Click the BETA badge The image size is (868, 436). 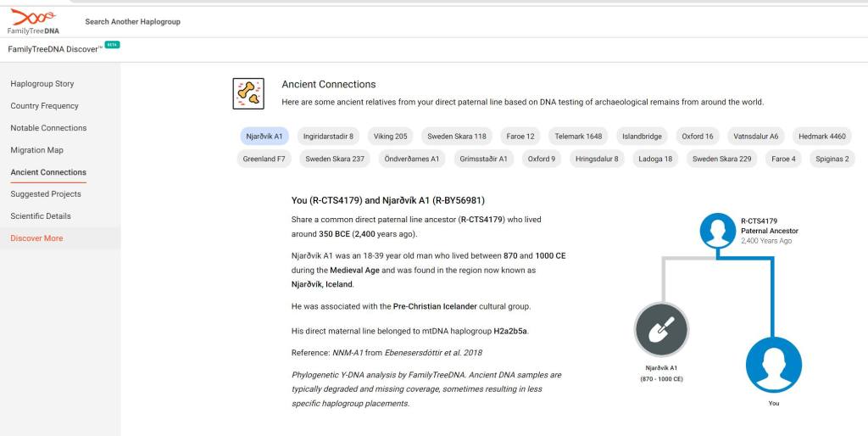(x=112, y=45)
